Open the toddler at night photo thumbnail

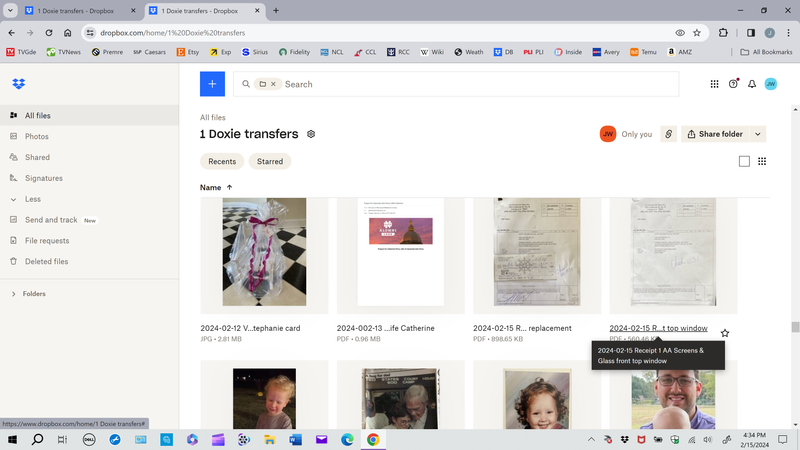264,398
